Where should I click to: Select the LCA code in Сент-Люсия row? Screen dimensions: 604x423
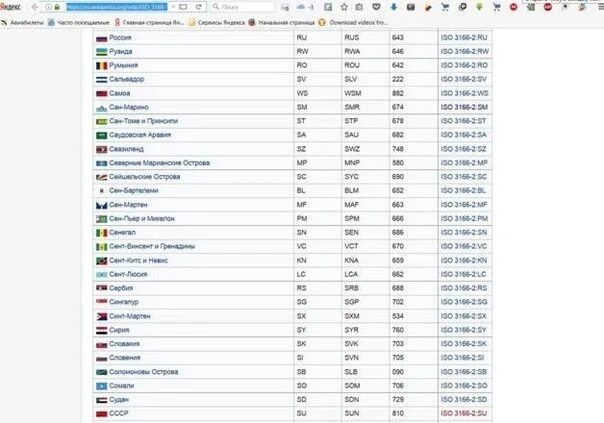(351, 274)
